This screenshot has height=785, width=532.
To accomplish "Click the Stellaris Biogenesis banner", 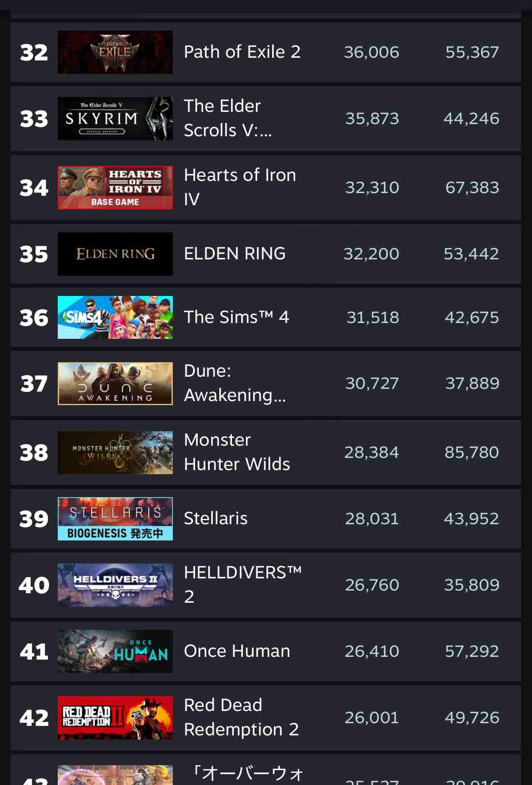I will (x=115, y=519).
